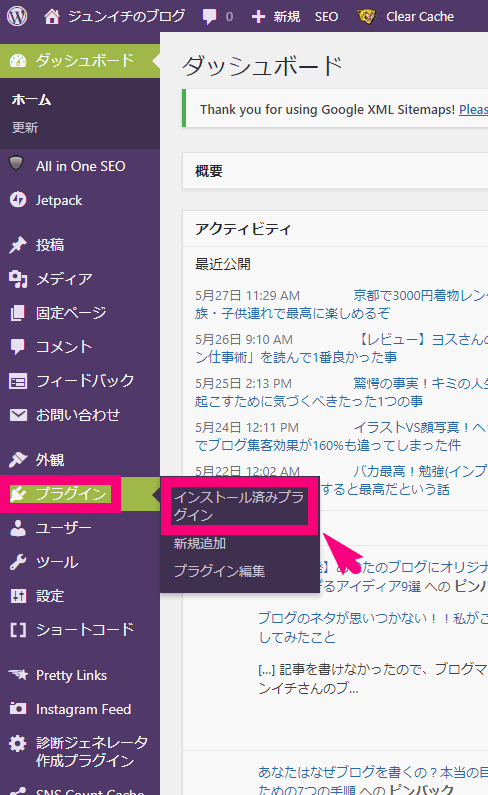Open the SEO admin bar menu
Screen dimensions: 488x795
pyautogui.click(x=326, y=17)
